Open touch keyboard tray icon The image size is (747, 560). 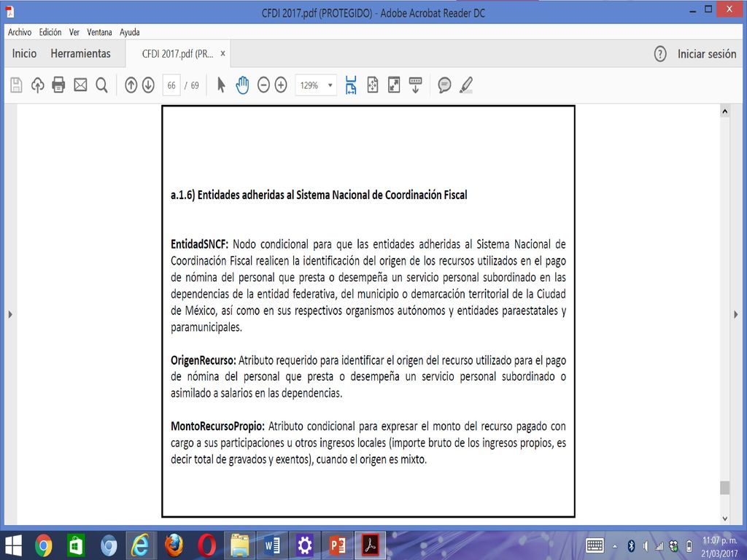click(595, 545)
